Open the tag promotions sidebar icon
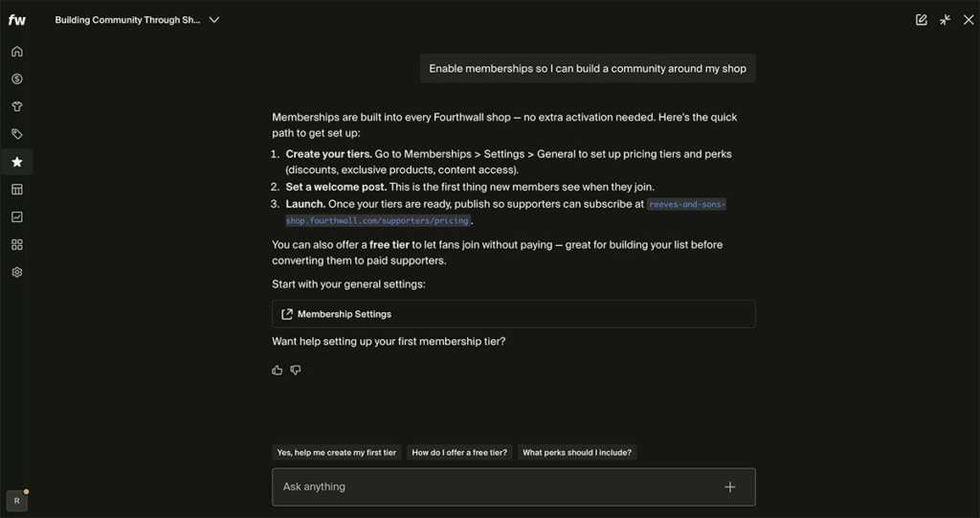 [17, 134]
